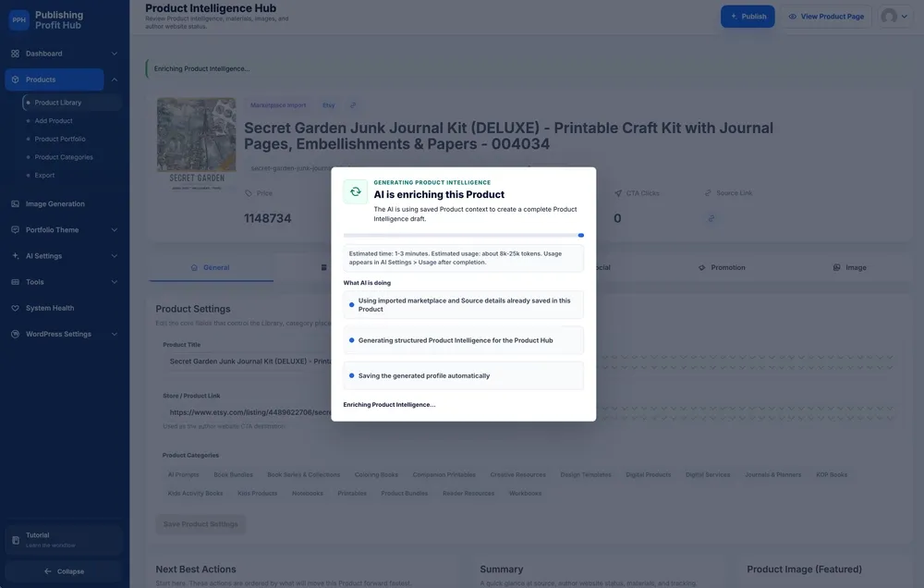Toggle the Journals & Planners category
The height and width of the screenshot is (588, 924).
pos(773,475)
